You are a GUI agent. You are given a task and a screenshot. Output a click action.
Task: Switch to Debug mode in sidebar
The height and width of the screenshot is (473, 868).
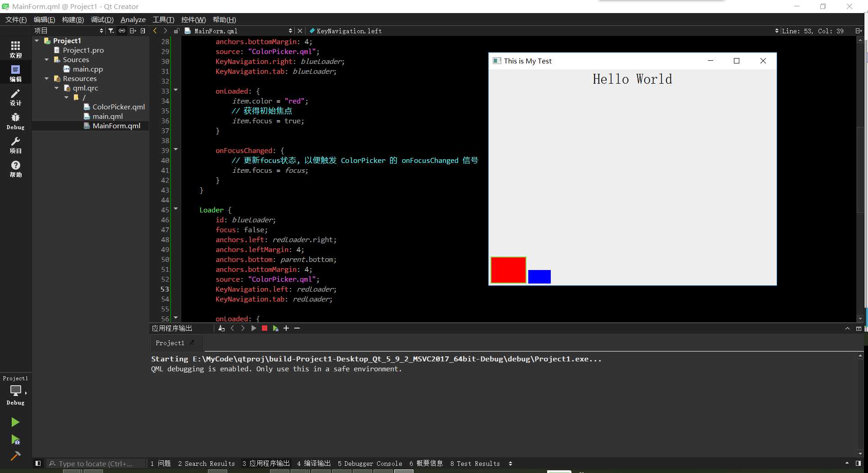click(15, 121)
